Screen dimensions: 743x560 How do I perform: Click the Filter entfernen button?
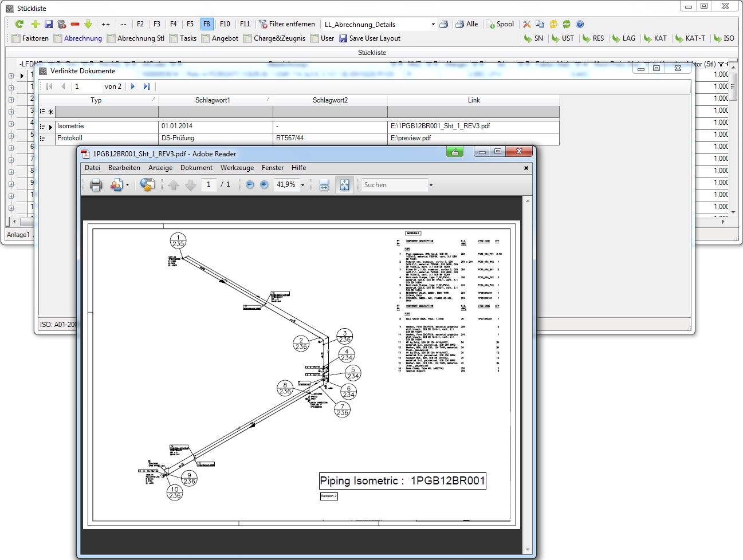287,24
